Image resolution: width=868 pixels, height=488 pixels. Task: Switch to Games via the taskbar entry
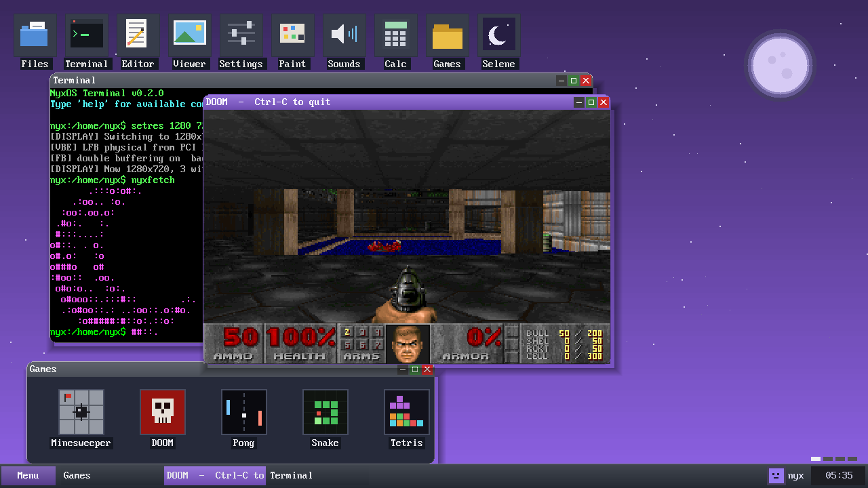[111, 476]
